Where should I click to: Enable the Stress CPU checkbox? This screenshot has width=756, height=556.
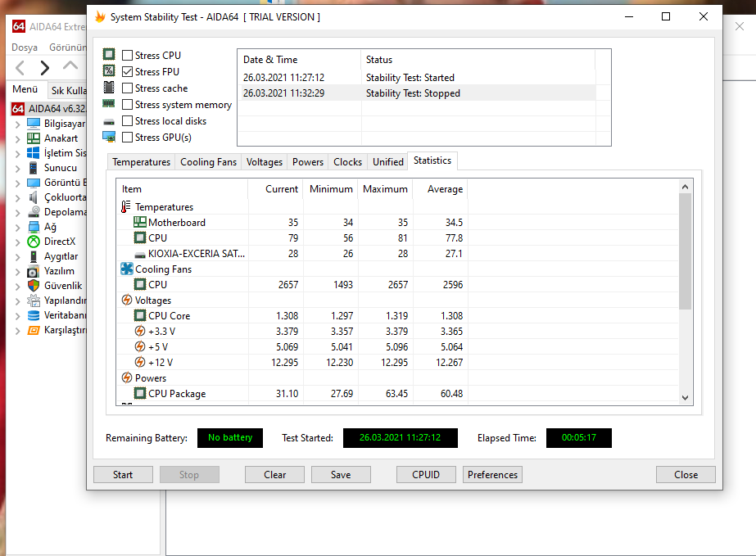coord(127,56)
